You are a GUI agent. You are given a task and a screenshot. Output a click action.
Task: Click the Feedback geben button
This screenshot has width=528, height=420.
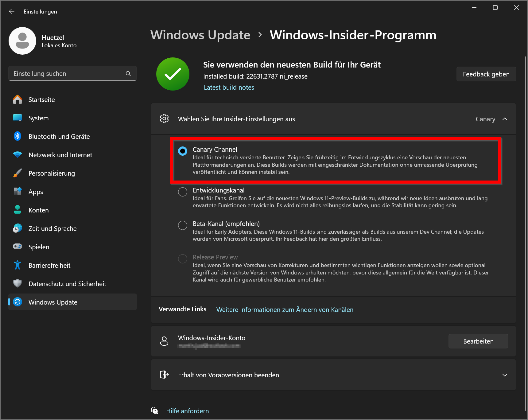[486, 74]
